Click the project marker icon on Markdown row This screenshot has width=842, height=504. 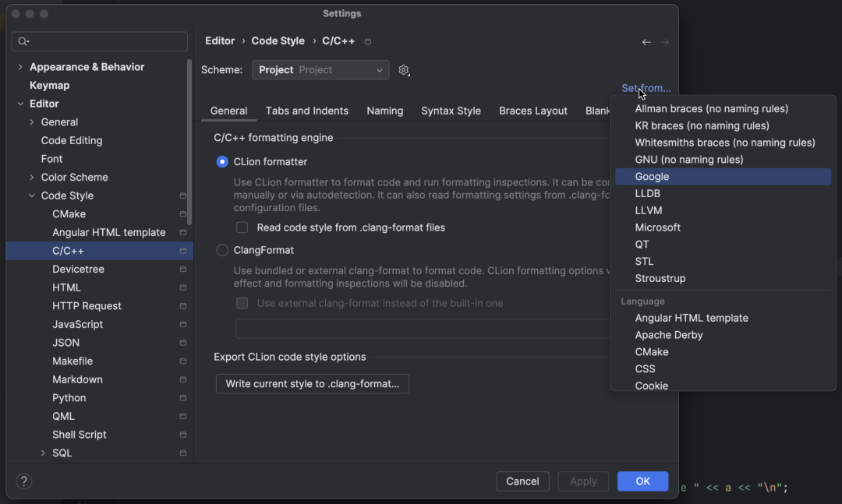tap(182, 379)
